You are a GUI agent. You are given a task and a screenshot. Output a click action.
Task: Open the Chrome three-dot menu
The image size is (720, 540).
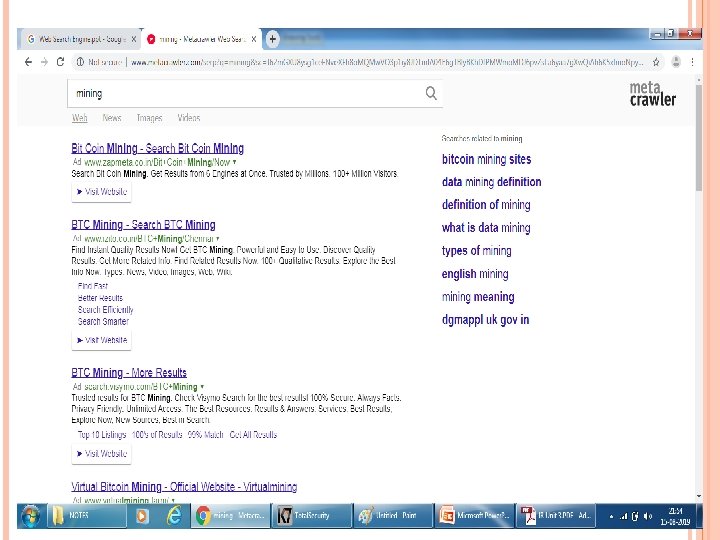click(692, 62)
